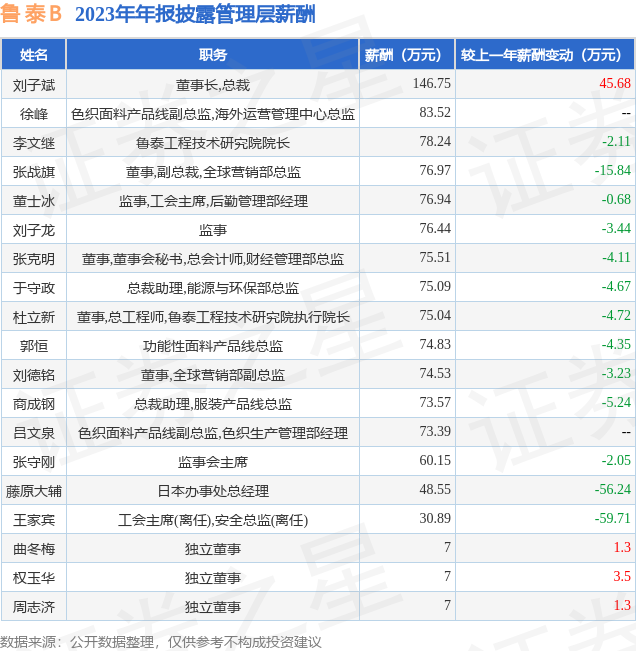This screenshot has height=651, width=636.
Task: Select the name 张战旗
Action: (x=34, y=172)
